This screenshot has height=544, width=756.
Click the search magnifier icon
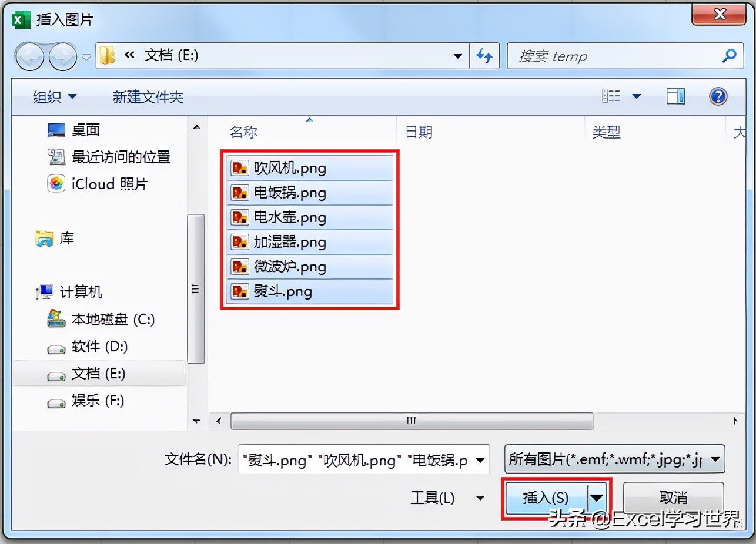pos(729,56)
